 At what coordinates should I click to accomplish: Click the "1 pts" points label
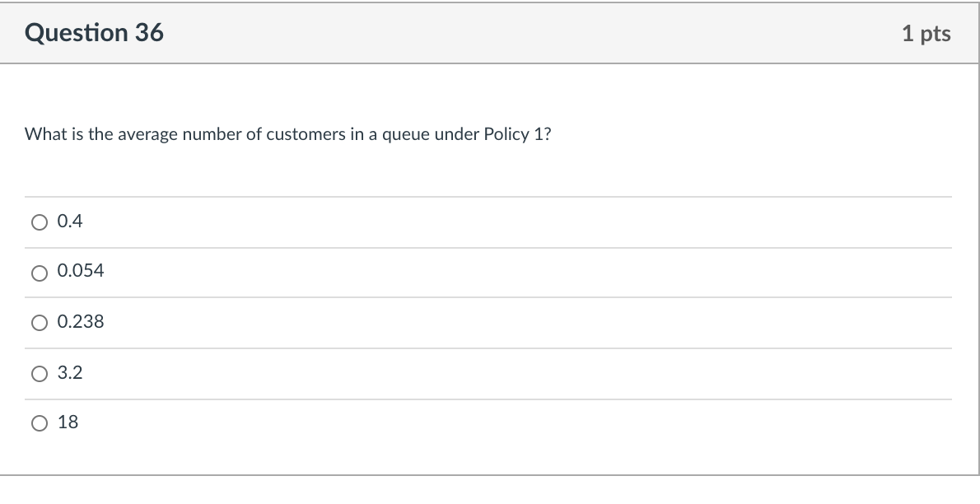926,34
